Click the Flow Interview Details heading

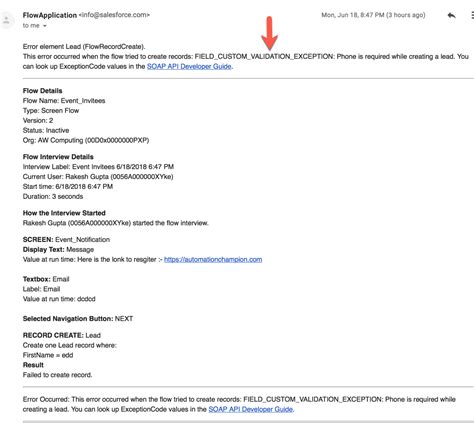tap(58, 157)
